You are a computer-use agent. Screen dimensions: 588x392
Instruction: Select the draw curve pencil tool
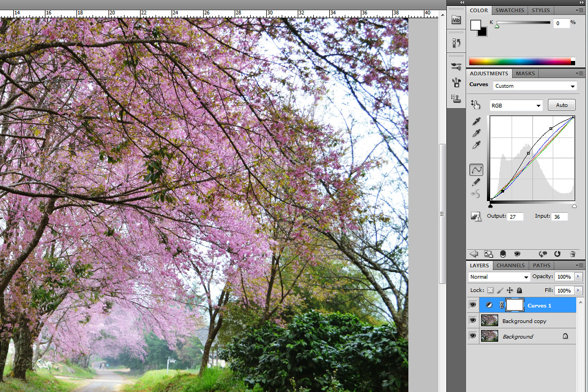(476, 182)
